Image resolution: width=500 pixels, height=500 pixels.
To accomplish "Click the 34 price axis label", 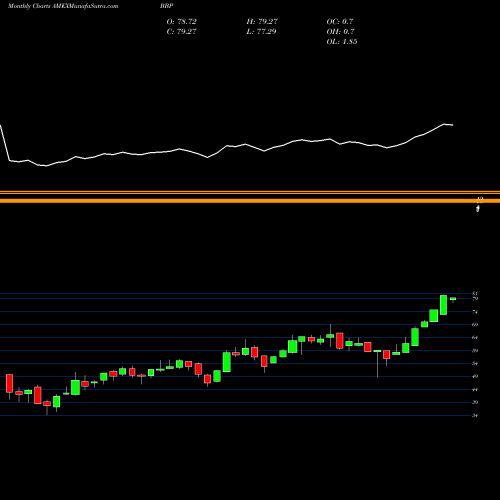I will 475,416.
